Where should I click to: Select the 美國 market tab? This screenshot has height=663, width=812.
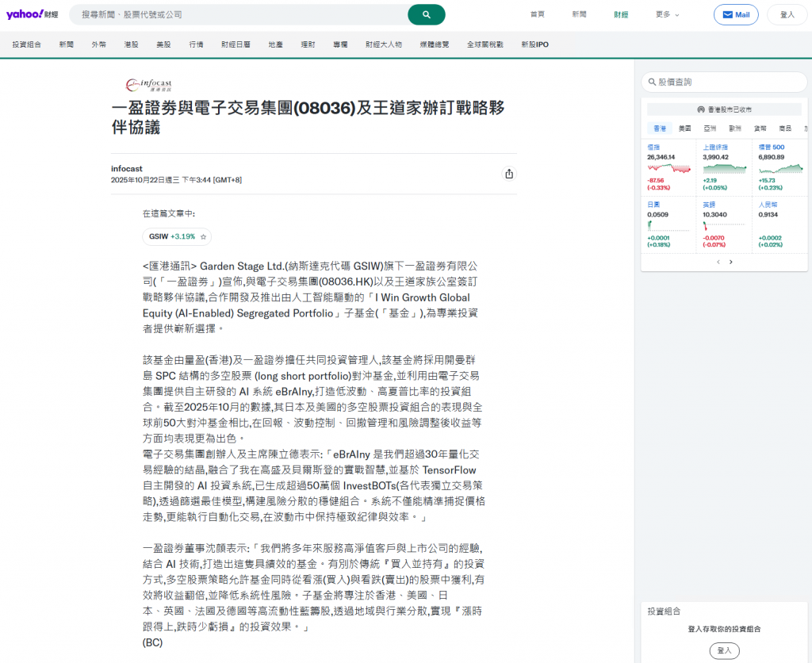[685, 128]
